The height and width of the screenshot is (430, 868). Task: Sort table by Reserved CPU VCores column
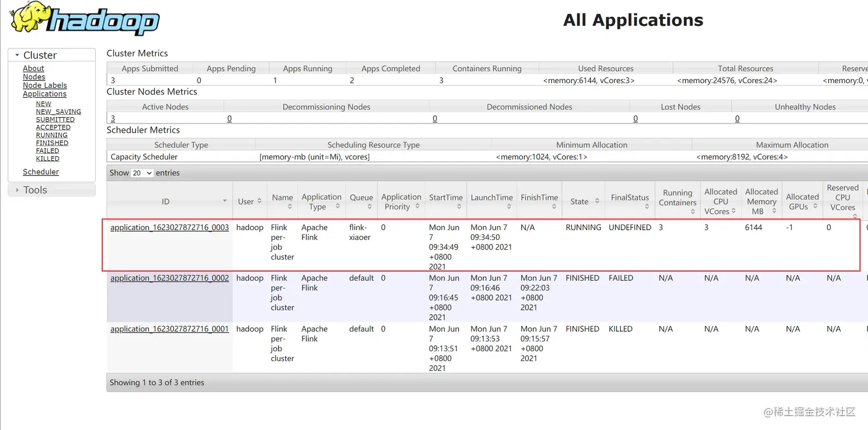(843, 202)
